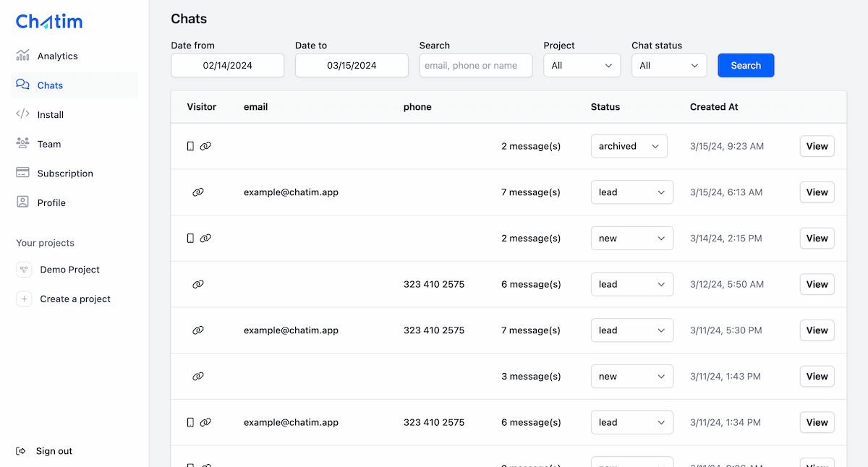Click the Chatim logo
868x467 pixels.
(x=48, y=21)
